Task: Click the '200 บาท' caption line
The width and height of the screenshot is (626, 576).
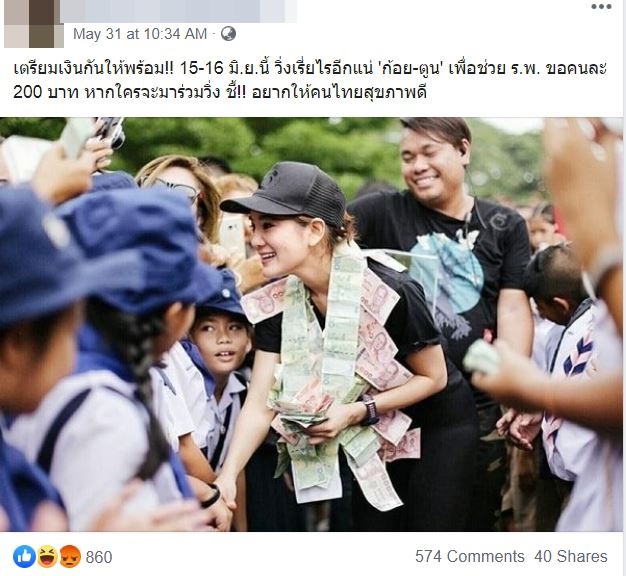Action: click(220, 93)
